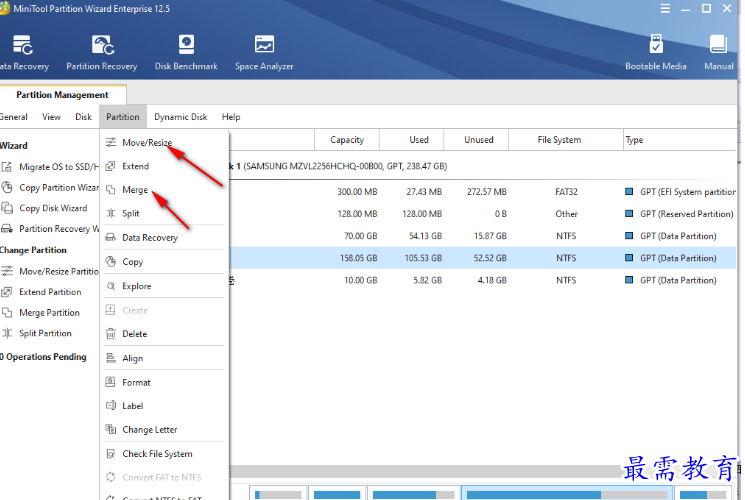Click the Check File System icon
The height and width of the screenshot is (500, 745).
(111, 453)
